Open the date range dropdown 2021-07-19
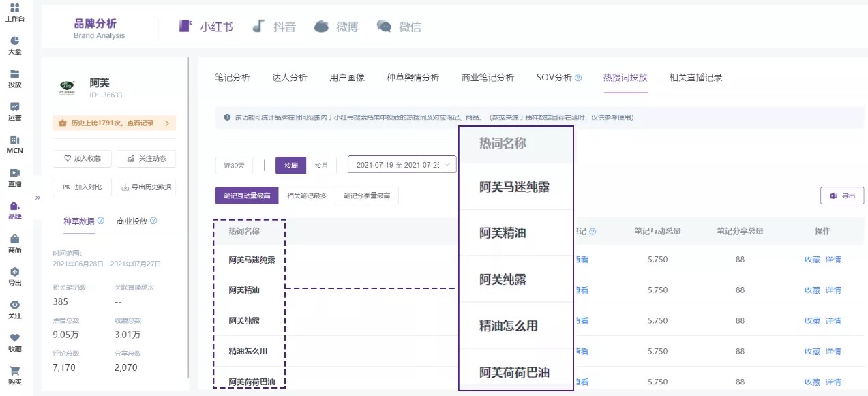This screenshot has width=868, height=396. [402, 164]
